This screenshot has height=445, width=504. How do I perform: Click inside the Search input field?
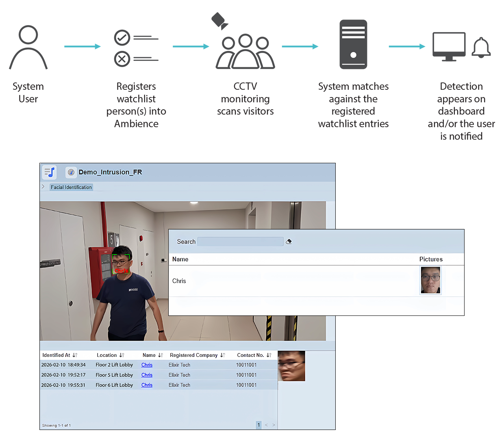pyautogui.click(x=240, y=242)
